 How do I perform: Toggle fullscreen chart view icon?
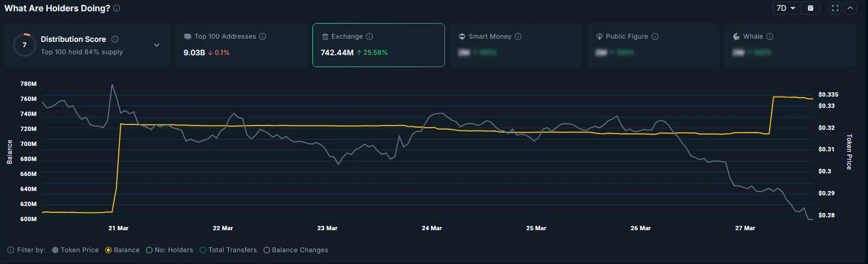tap(835, 8)
